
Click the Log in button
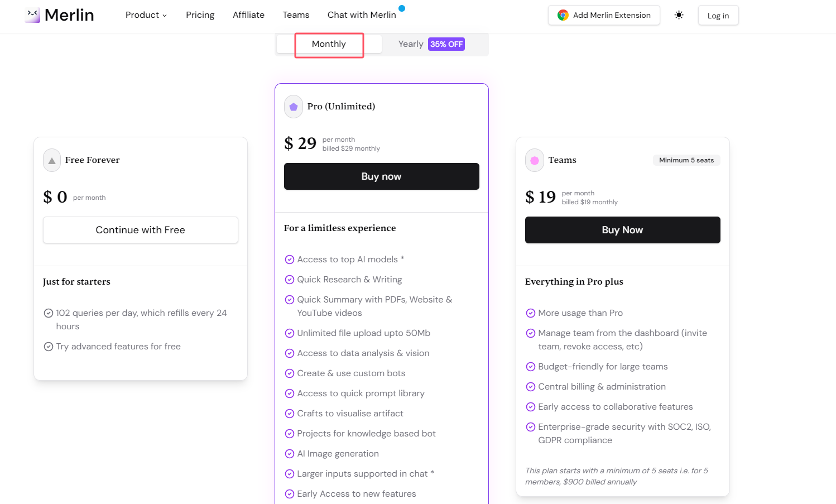718,16
